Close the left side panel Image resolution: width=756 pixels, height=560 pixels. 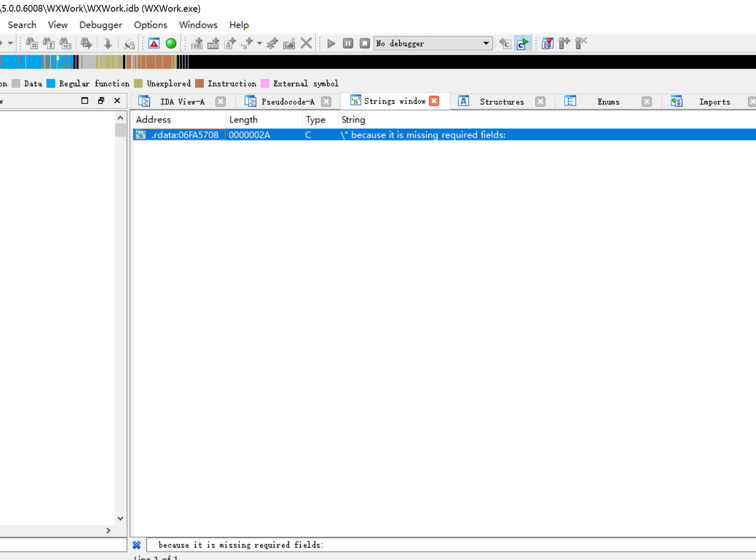pyautogui.click(x=117, y=101)
